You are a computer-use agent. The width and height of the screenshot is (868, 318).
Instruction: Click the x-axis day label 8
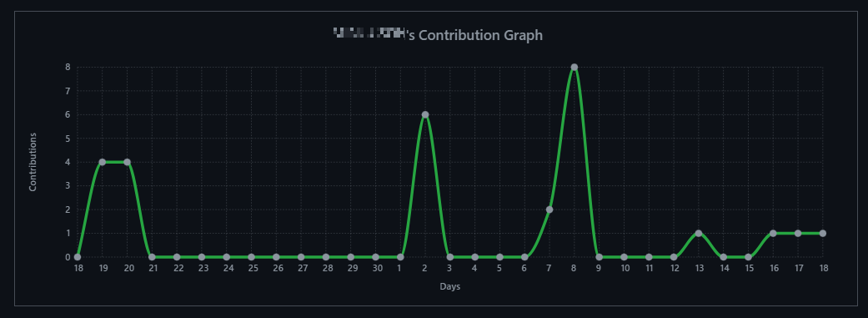pos(574,268)
